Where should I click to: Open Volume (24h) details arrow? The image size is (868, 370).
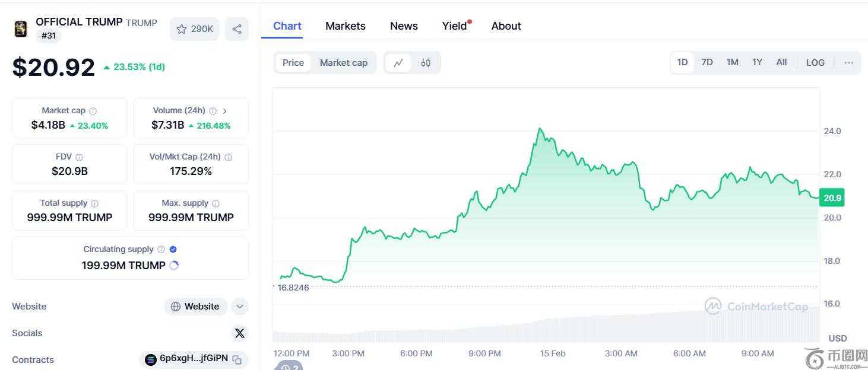tap(224, 111)
